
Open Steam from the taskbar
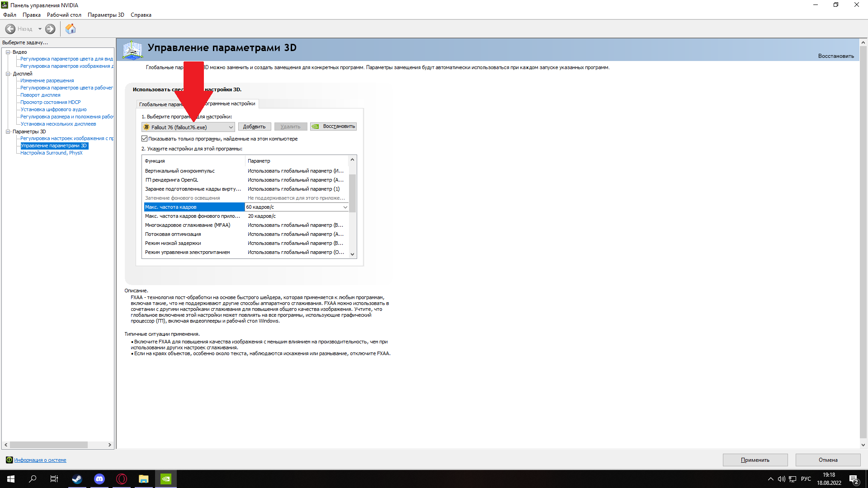coord(77,479)
